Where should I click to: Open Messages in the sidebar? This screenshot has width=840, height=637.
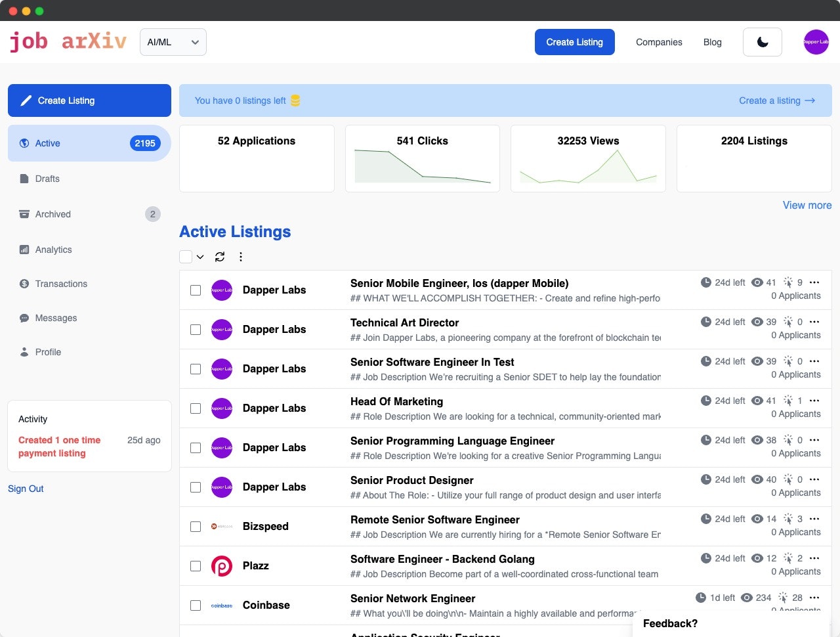56,318
